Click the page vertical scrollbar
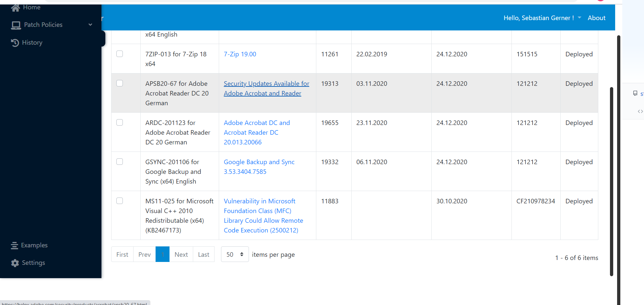 click(x=618, y=170)
